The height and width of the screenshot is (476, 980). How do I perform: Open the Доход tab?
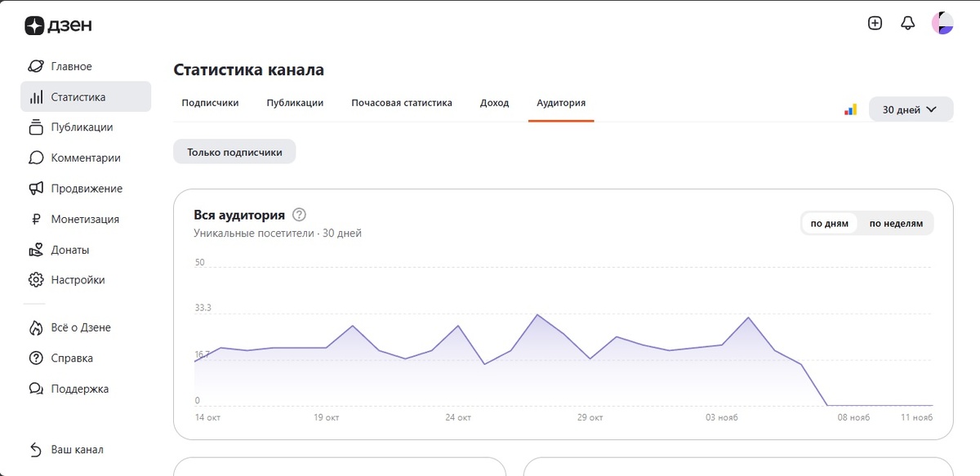(494, 103)
